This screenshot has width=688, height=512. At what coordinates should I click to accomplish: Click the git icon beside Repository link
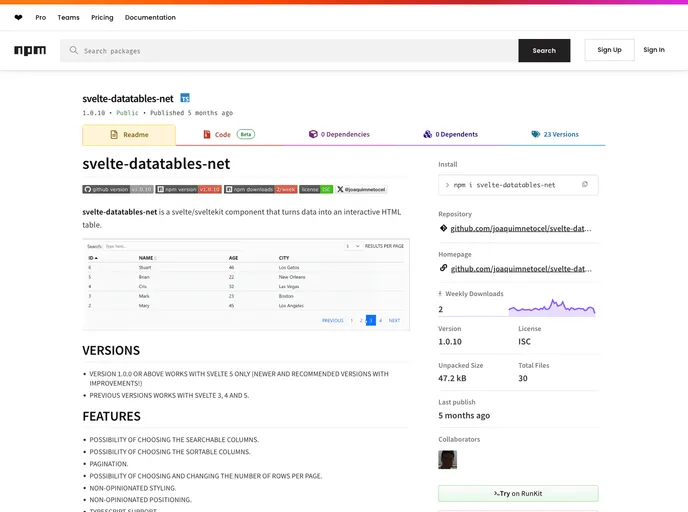point(443,228)
